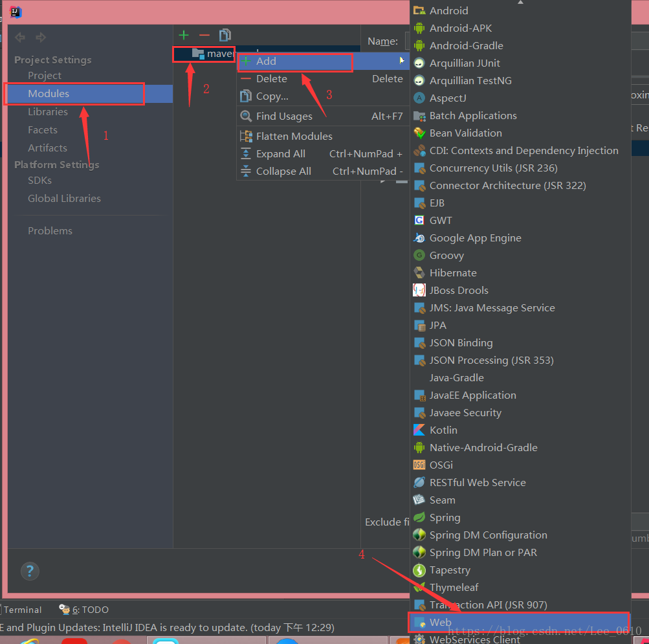Select the Android framework entry
The height and width of the screenshot is (644, 649).
(x=520, y=10)
